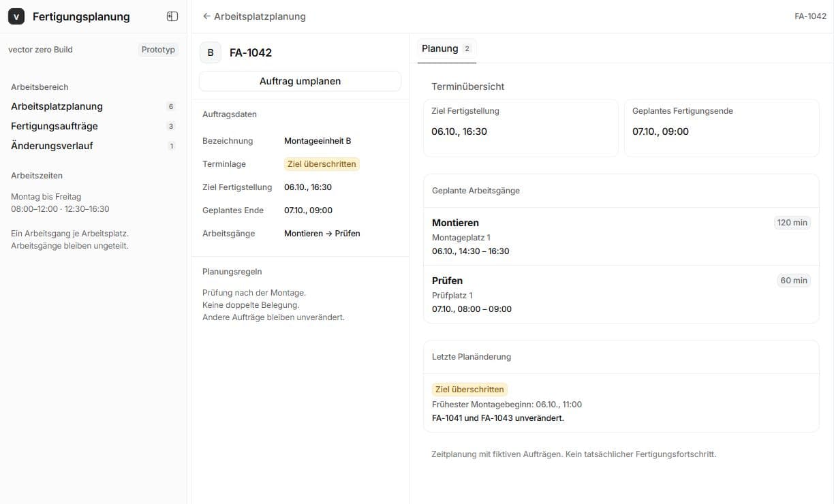Click Planungsregeln heading

[x=232, y=272]
